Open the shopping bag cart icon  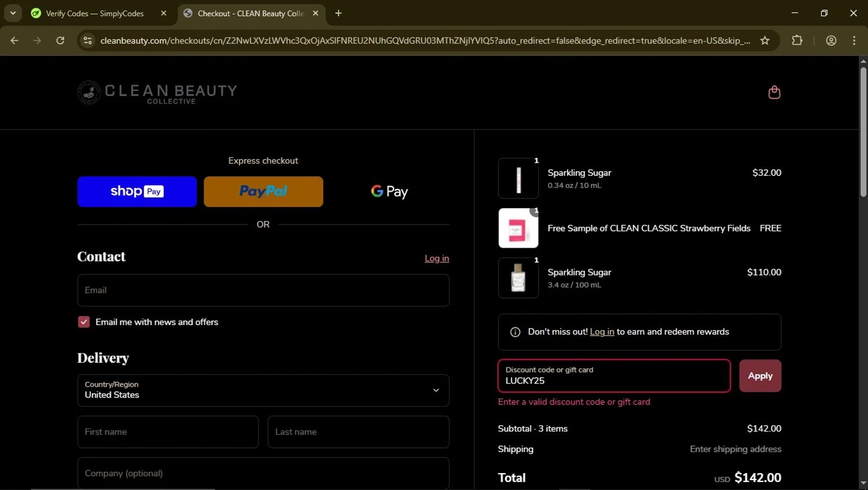(774, 93)
